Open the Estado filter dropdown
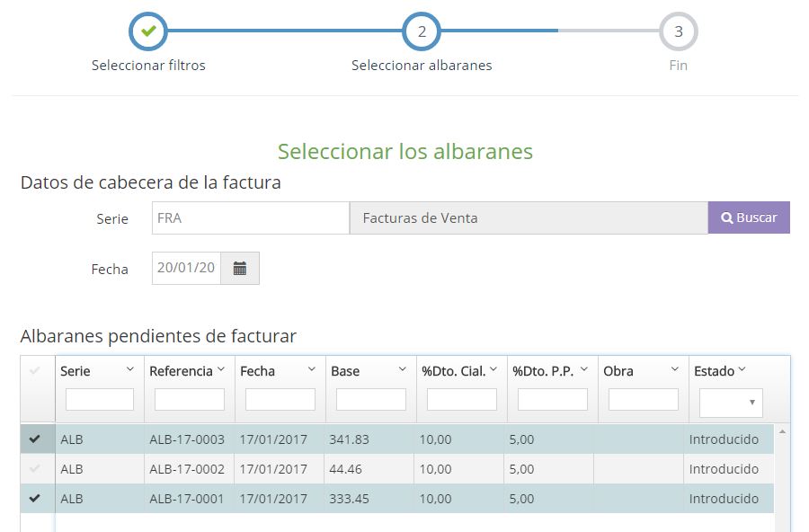The image size is (809, 532). [731, 403]
